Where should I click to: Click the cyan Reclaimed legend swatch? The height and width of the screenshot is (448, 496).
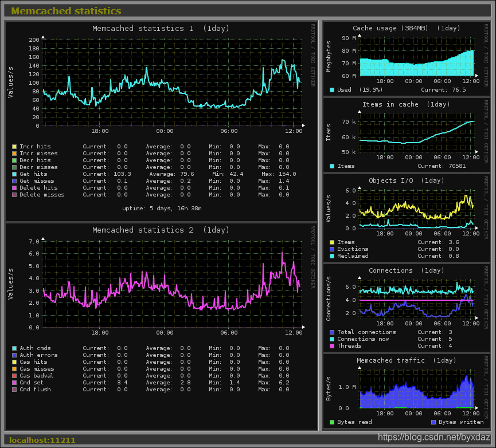332,256
